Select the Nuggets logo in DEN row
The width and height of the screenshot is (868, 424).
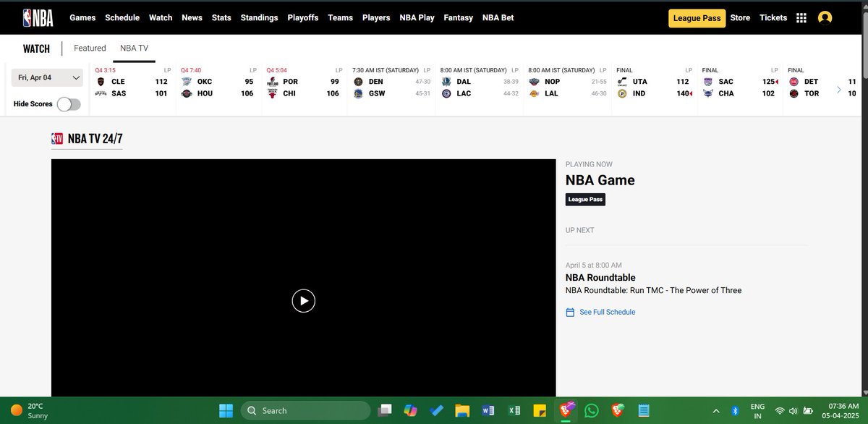(x=358, y=82)
